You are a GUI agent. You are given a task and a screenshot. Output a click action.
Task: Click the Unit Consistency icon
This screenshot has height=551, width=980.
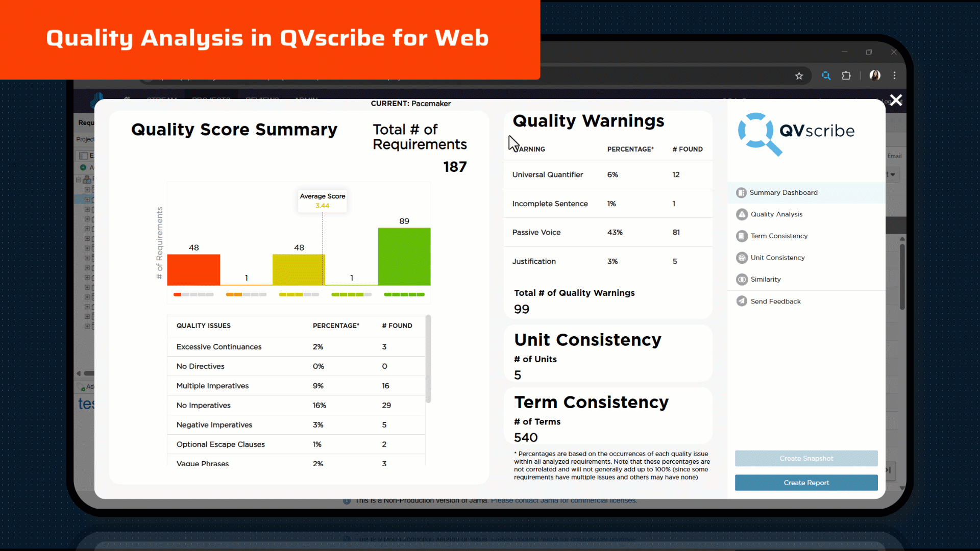point(742,258)
